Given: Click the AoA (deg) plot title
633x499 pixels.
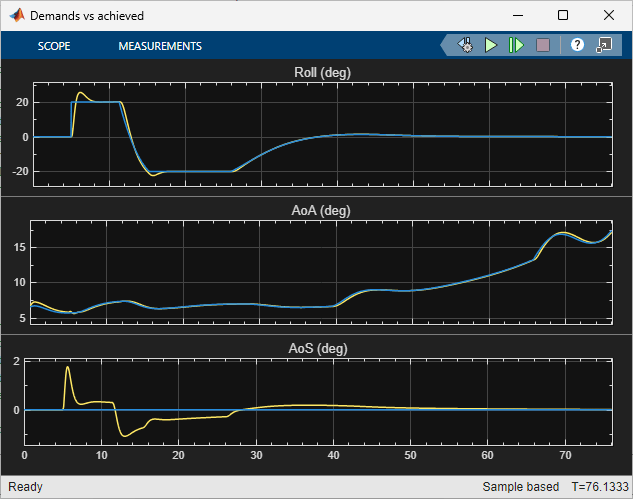Looking at the screenshot, I should (316, 210).
